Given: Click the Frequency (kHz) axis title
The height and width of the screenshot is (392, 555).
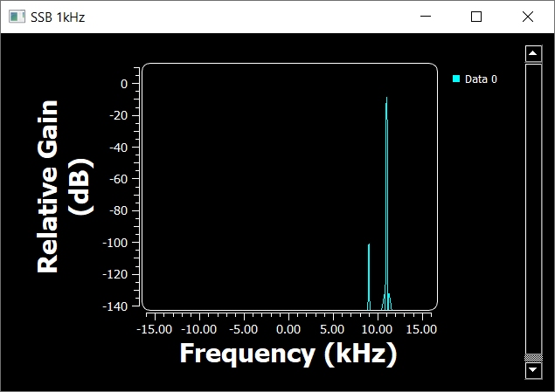Looking at the screenshot, I should pos(288,354).
